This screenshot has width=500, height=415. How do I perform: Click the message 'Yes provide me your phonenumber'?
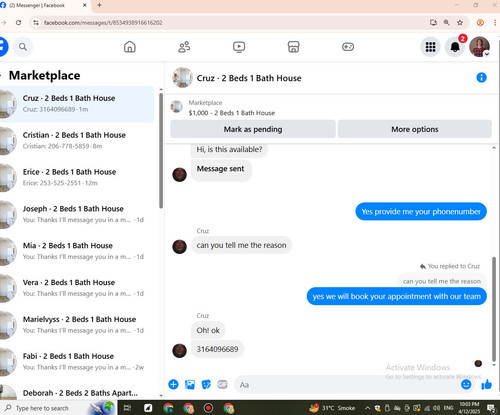coord(421,211)
